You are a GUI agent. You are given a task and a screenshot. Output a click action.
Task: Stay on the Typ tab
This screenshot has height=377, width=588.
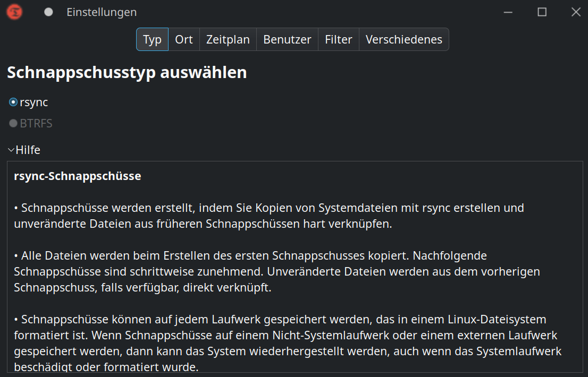[x=152, y=39]
